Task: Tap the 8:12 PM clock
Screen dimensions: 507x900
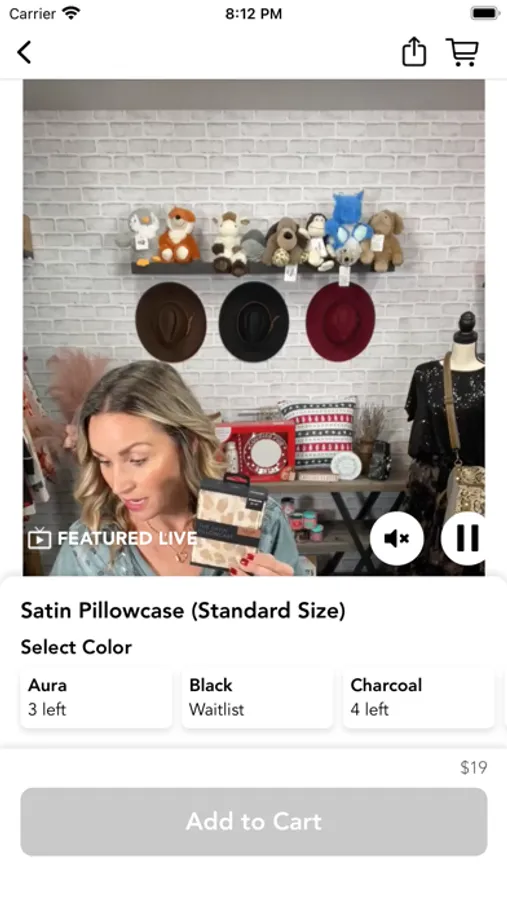Action: pos(253,14)
